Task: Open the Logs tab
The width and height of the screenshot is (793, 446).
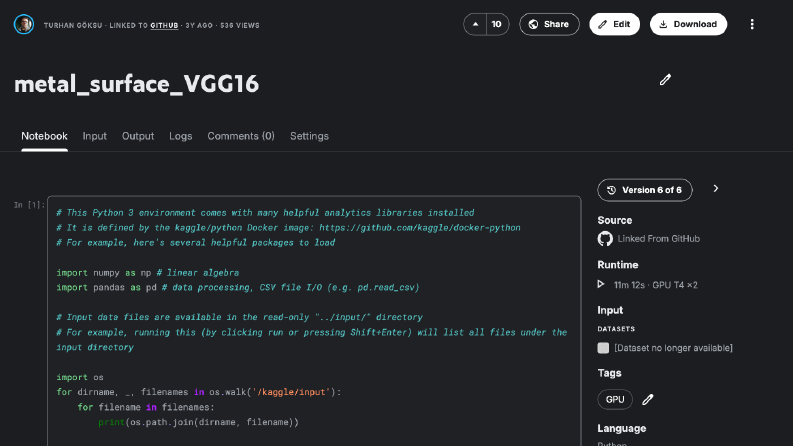Action: pyautogui.click(x=181, y=136)
